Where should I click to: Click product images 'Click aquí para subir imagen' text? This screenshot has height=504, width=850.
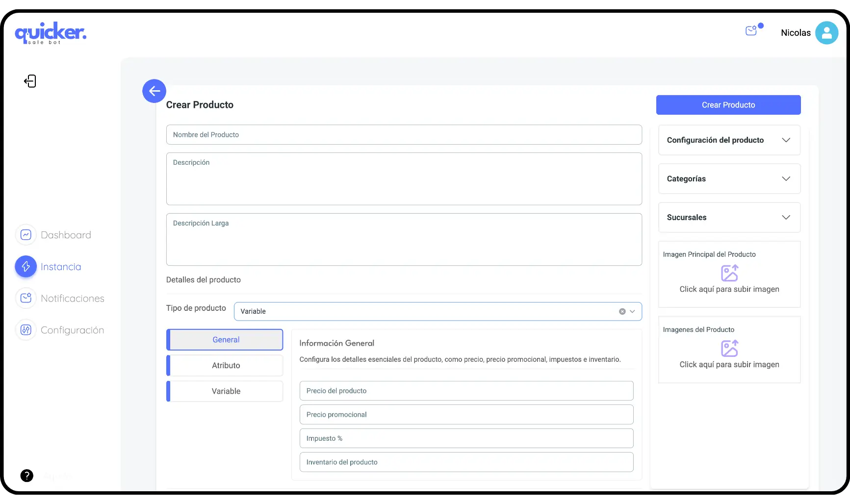pos(729,364)
